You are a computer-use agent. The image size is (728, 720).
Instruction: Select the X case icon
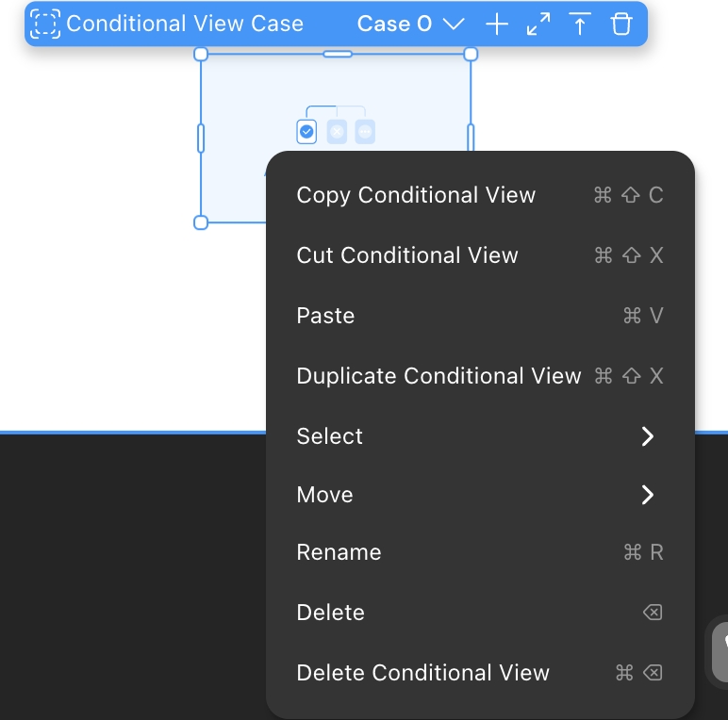point(337,132)
